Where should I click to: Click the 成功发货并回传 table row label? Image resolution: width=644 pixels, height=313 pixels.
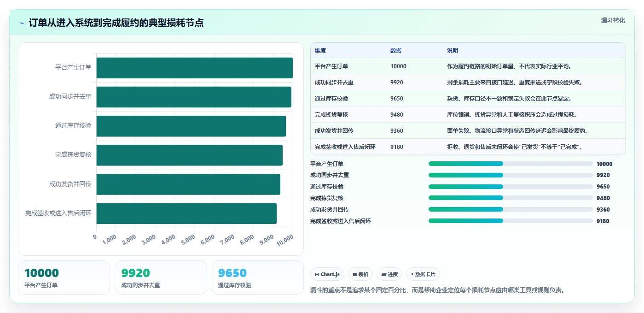point(334,131)
